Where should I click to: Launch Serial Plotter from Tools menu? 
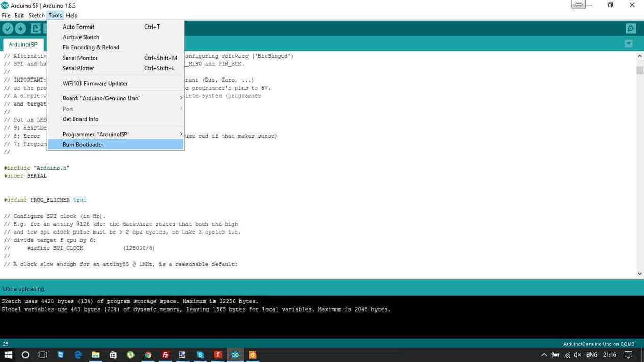(x=116, y=68)
